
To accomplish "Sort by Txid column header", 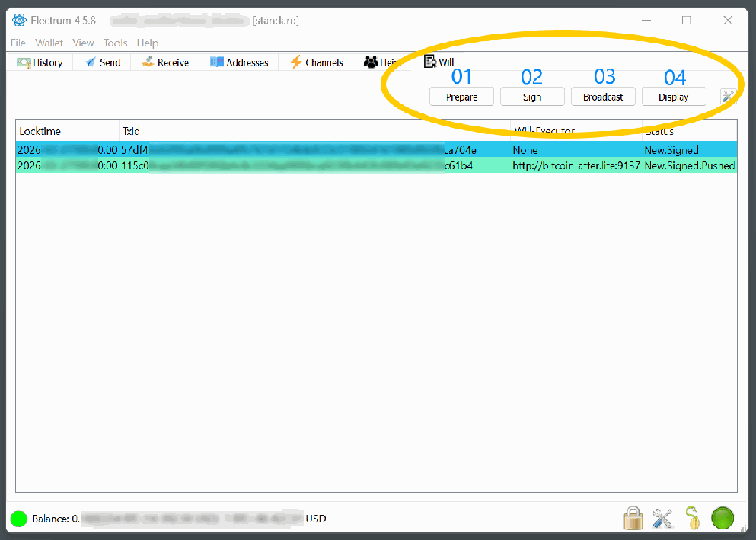I will tap(314, 131).
